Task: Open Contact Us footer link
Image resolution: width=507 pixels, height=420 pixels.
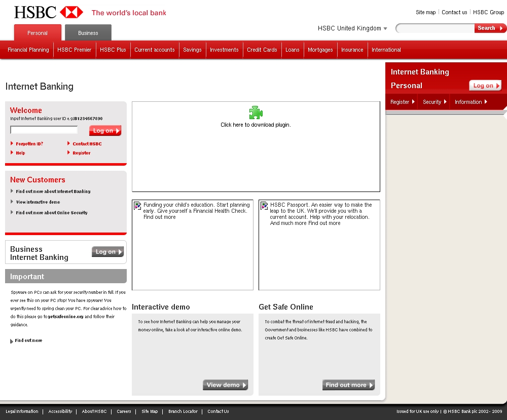Action: coord(218,411)
